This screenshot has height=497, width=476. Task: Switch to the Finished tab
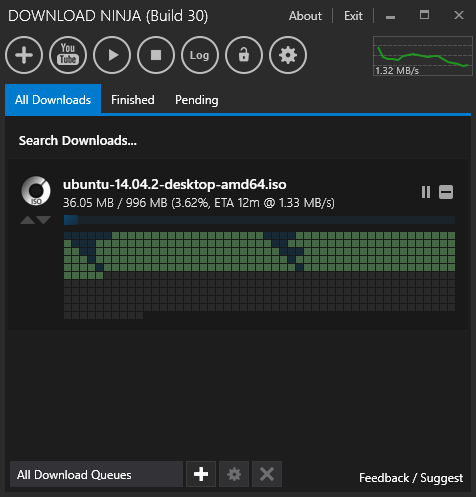coord(133,100)
